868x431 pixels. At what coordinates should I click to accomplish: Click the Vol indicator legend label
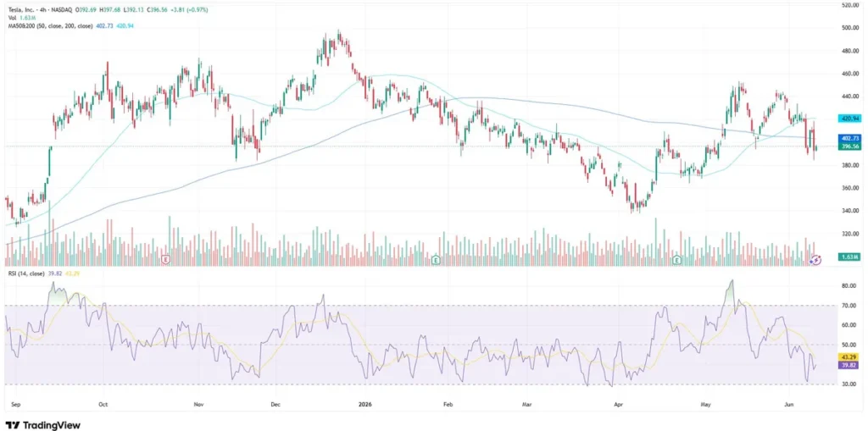coord(12,18)
